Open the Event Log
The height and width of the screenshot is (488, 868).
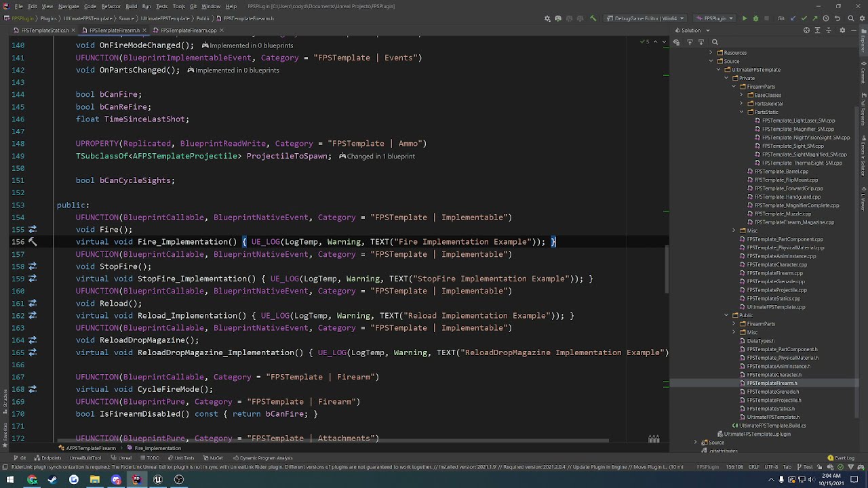tap(842, 457)
